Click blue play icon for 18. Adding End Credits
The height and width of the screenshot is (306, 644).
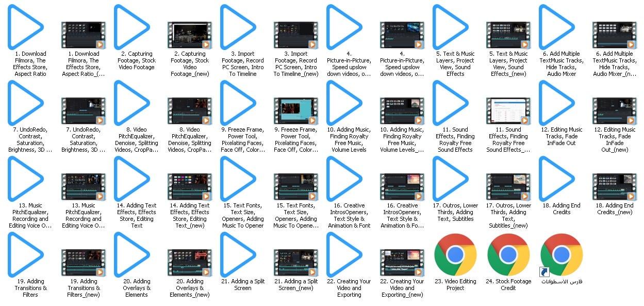pos(557,179)
